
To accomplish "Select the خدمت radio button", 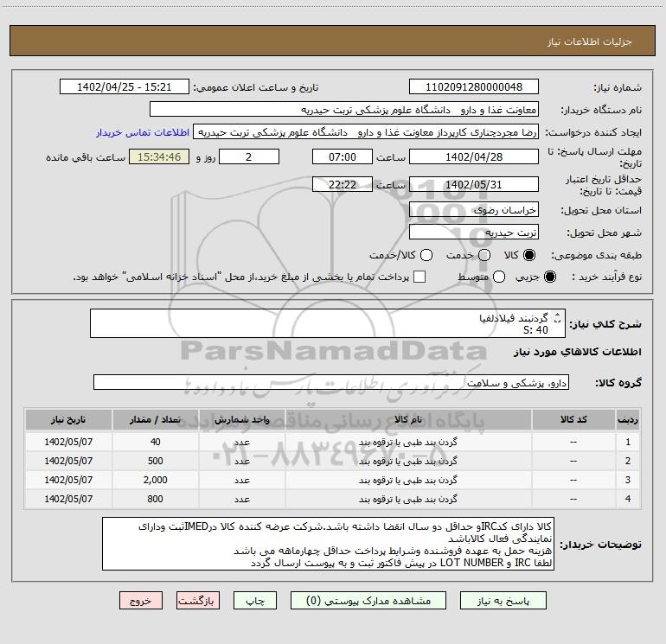I will tap(484, 255).
